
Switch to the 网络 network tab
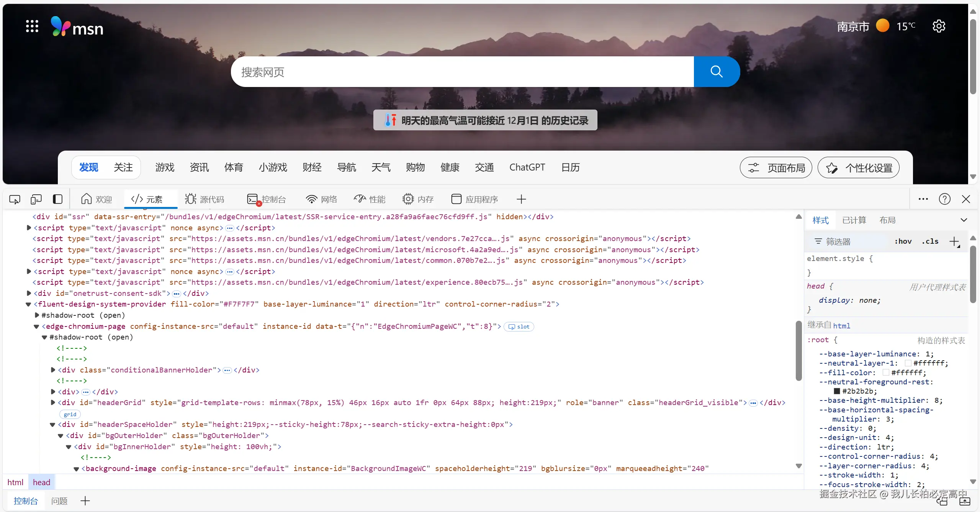[322, 199]
